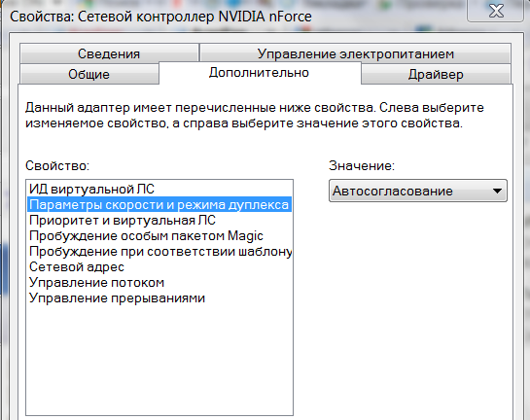Click the Свойство: label
Image resolution: width=530 pixels, height=420 pixels.
57,165
